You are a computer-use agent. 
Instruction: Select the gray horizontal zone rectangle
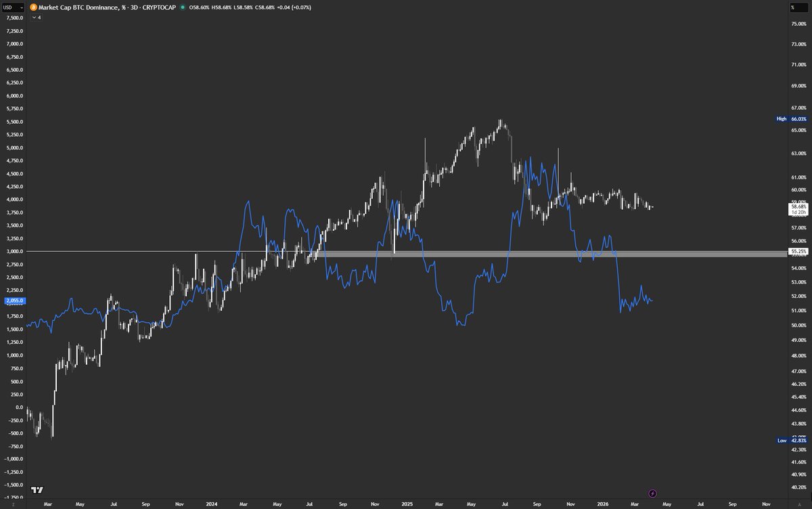click(555, 254)
